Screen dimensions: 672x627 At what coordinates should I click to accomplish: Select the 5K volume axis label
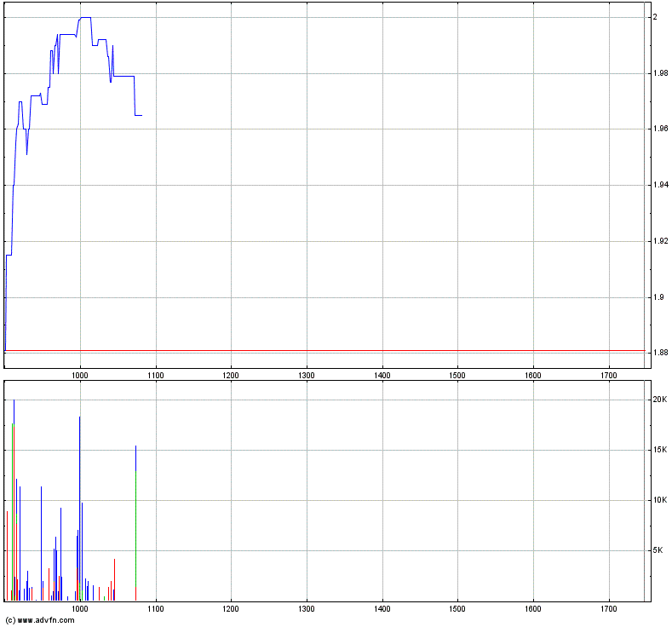click(x=658, y=550)
